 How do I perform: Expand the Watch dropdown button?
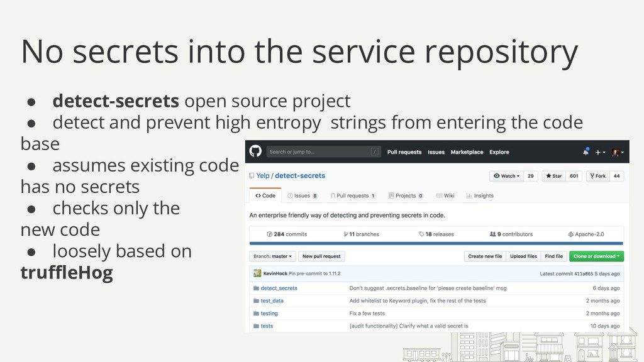click(506, 176)
